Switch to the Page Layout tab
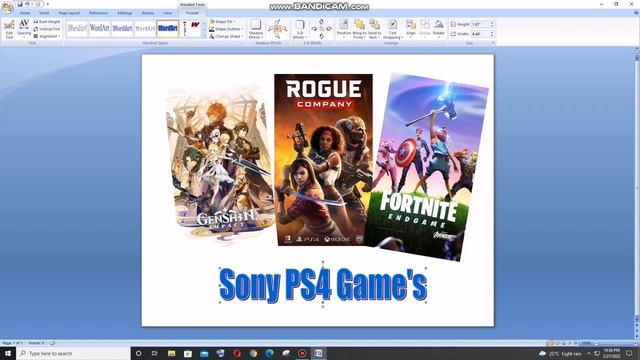 pos(69,13)
